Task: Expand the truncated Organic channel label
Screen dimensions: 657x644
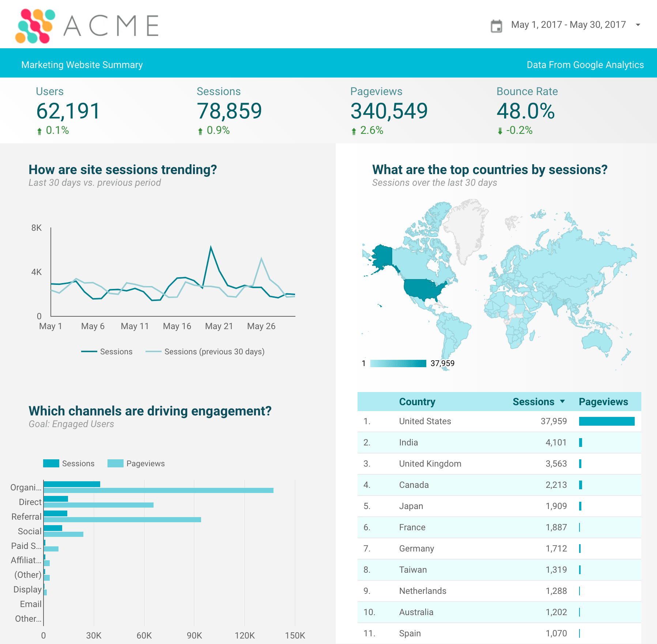Action: [x=26, y=487]
